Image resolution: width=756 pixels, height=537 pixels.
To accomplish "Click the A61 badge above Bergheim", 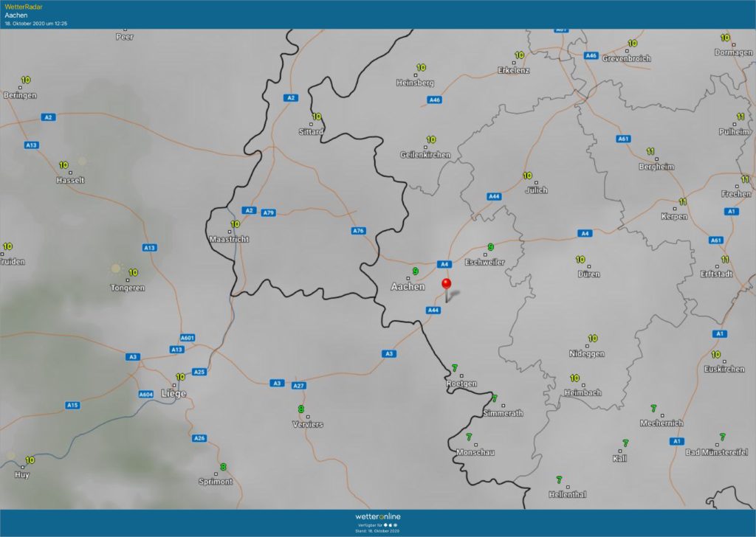I will [x=623, y=139].
